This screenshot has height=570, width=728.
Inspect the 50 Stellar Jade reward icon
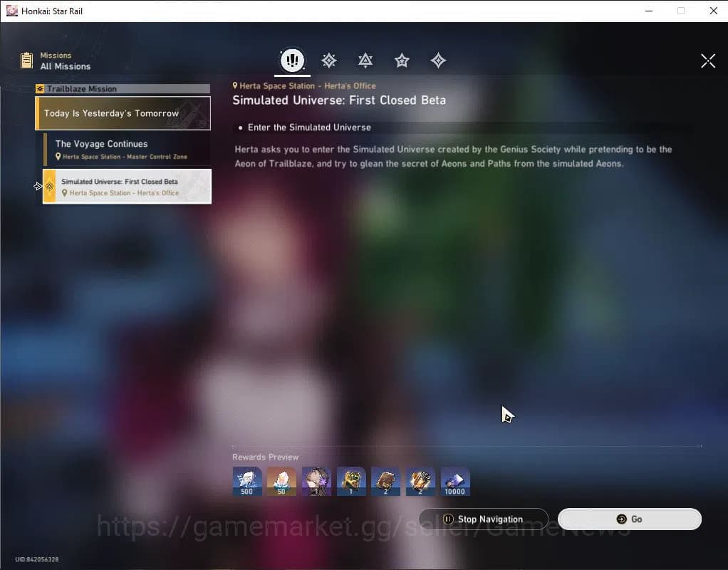(x=281, y=481)
